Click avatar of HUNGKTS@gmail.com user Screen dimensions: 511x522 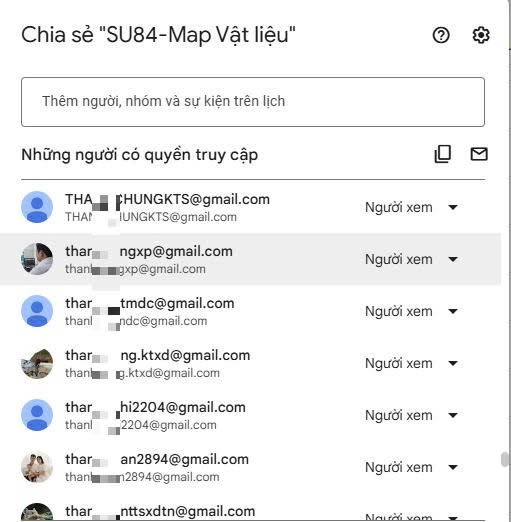[37, 207]
